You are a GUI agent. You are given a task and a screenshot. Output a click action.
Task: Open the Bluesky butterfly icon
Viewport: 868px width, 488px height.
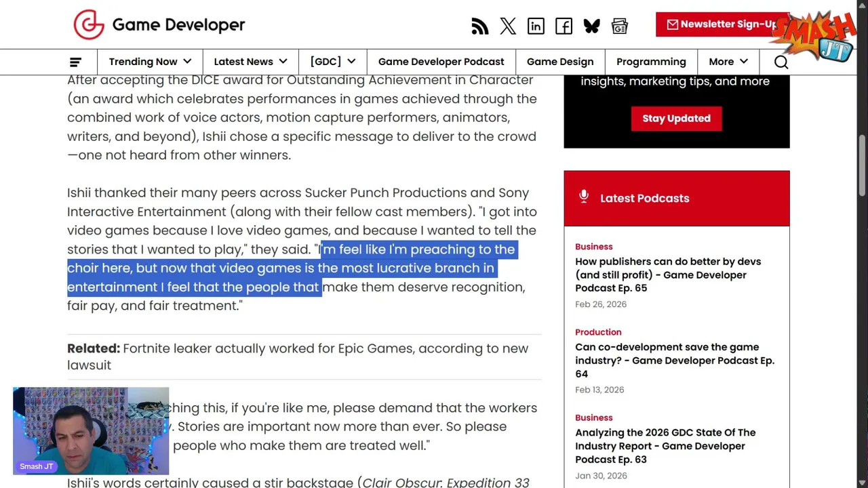click(591, 26)
